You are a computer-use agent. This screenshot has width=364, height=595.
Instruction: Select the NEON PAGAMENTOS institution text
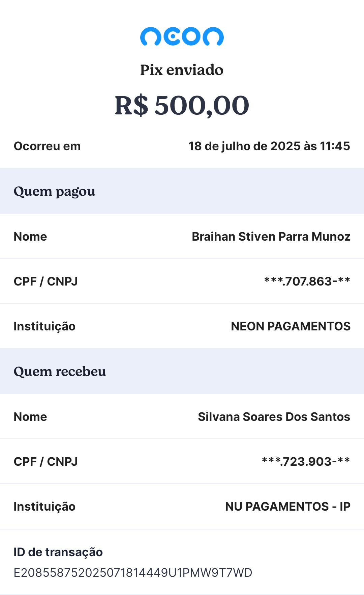pyautogui.click(x=291, y=326)
